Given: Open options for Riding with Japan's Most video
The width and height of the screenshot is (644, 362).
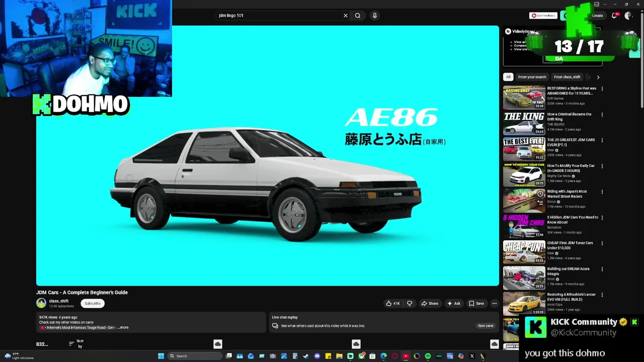Looking at the screenshot, I should [602, 192].
